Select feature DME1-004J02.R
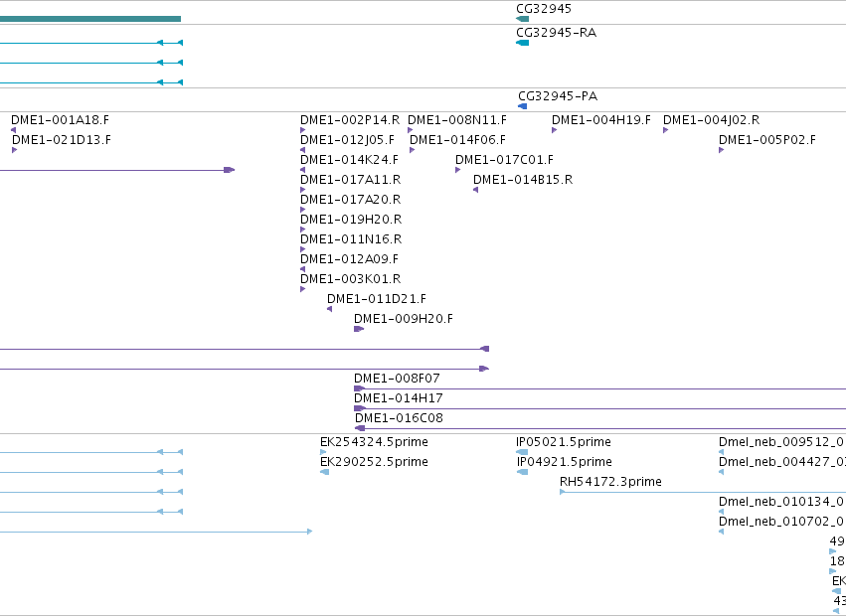846x616 pixels. point(711,120)
